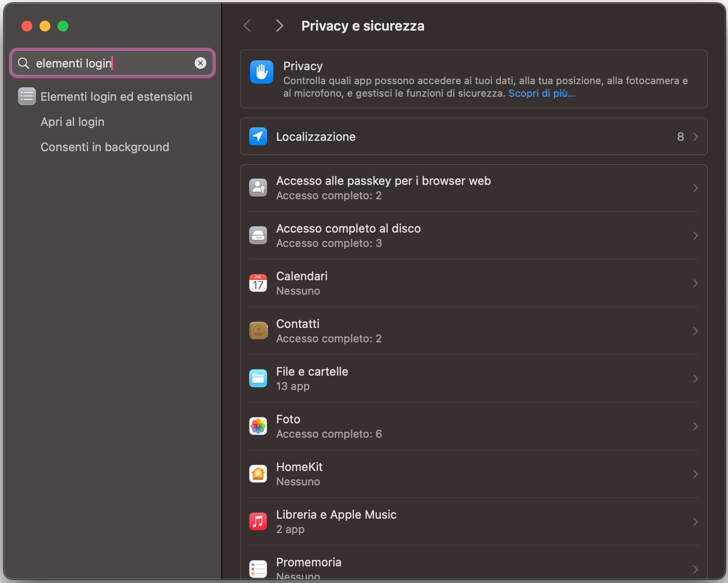Click the Contatti address book icon
This screenshot has height=583, width=728.
tap(258, 331)
